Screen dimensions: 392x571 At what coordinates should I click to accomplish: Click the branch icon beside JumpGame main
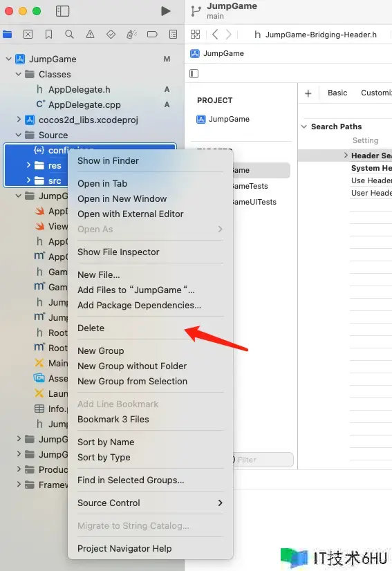[x=196, y=11]
